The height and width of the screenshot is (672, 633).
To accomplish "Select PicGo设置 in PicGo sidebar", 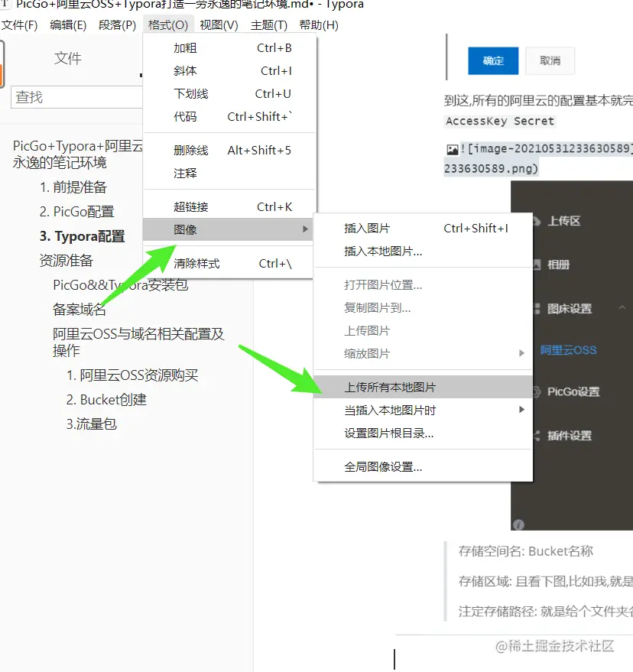I will click(x=573, y=391).
